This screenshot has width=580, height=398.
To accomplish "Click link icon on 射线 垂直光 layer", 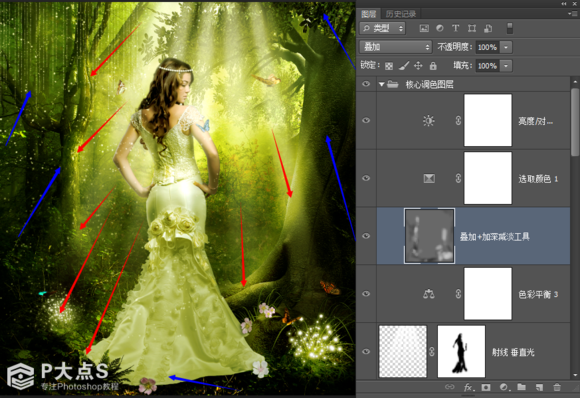I will (432, 351).
